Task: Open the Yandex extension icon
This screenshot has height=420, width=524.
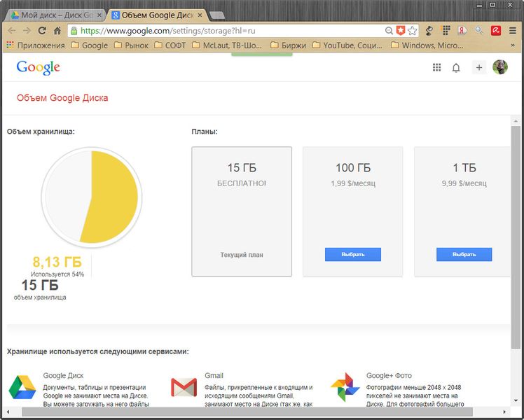Action: click(462, 31)
